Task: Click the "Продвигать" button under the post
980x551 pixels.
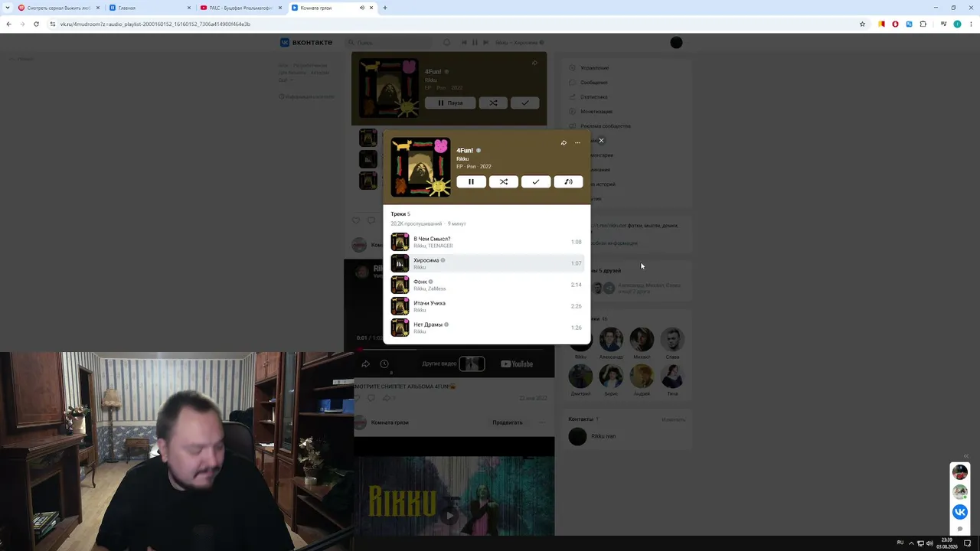Action: click(x=508, y=422)
